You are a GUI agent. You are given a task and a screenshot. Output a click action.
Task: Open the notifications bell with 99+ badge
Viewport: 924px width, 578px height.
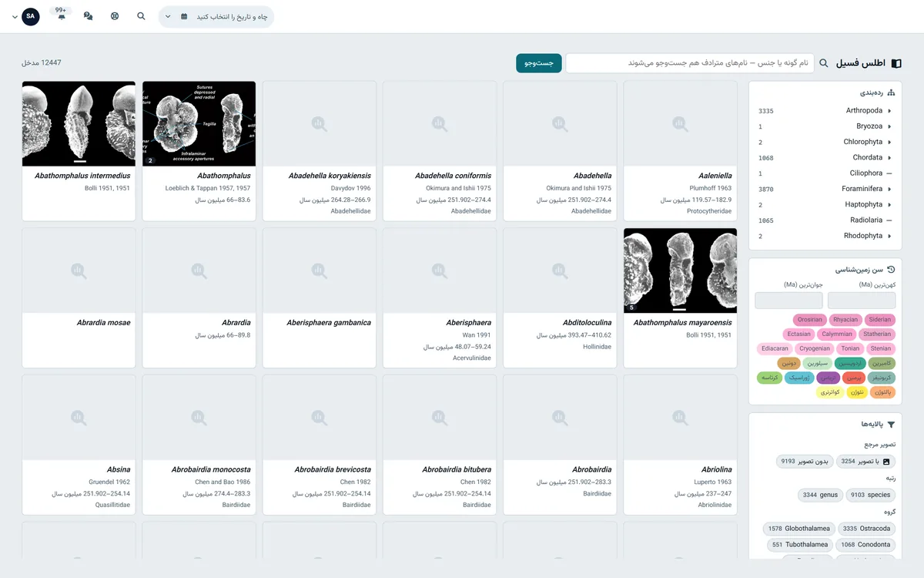pos(61,15)
